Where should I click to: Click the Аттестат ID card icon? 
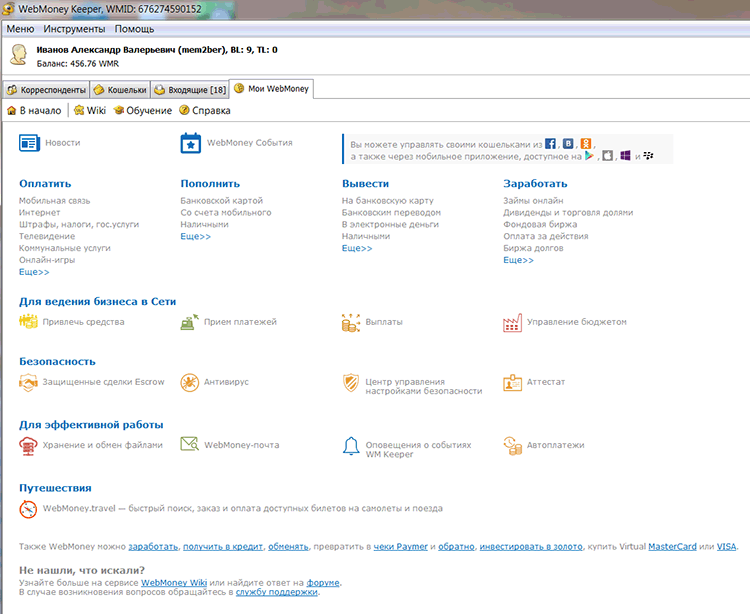pos(512,383)
